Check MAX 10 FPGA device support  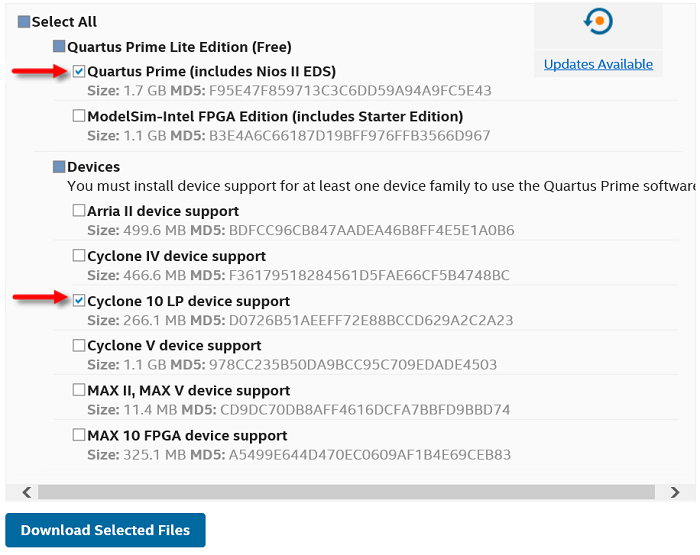[79, 435]
